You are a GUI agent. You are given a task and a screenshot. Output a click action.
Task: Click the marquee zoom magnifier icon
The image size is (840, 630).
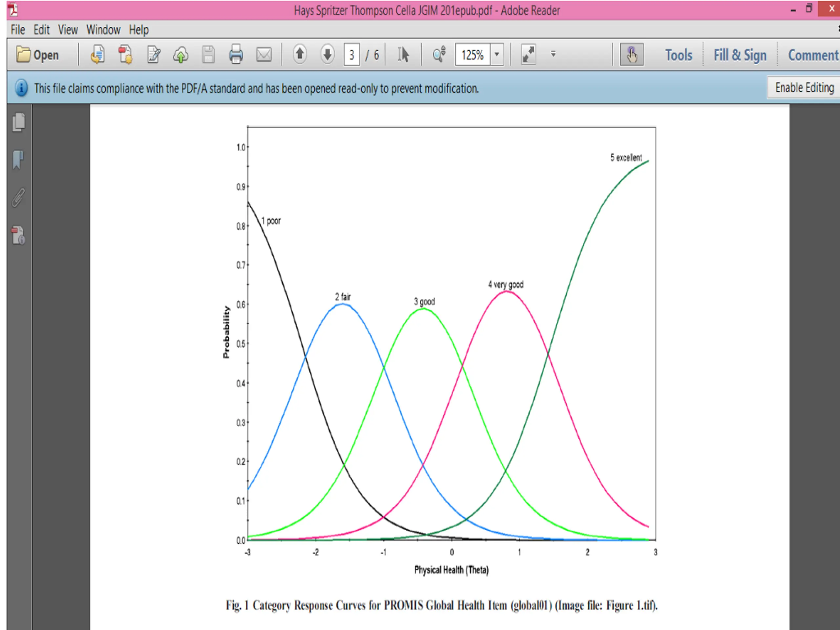(x=439, y=55)
